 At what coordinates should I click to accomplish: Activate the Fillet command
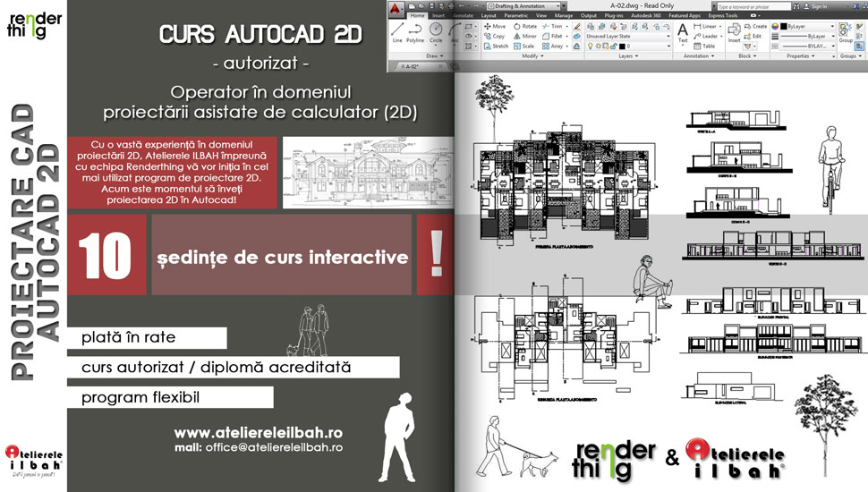coord(552,37)
